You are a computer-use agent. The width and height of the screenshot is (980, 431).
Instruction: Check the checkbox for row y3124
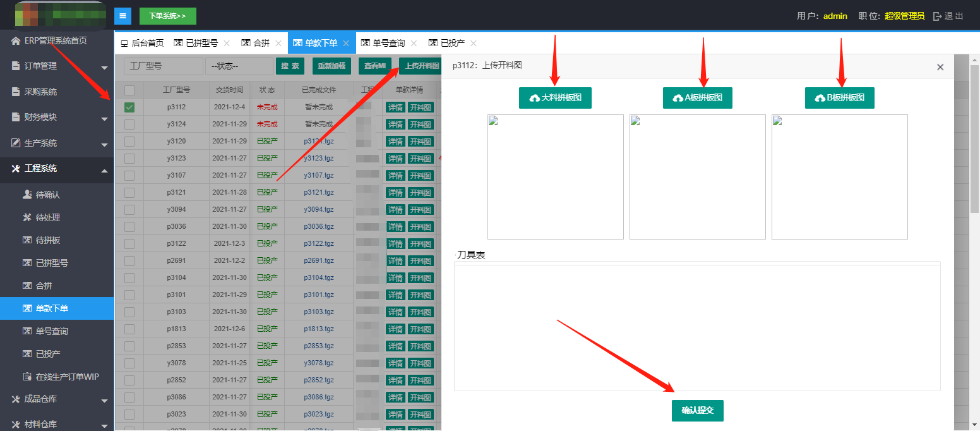(x=129, y=124)
